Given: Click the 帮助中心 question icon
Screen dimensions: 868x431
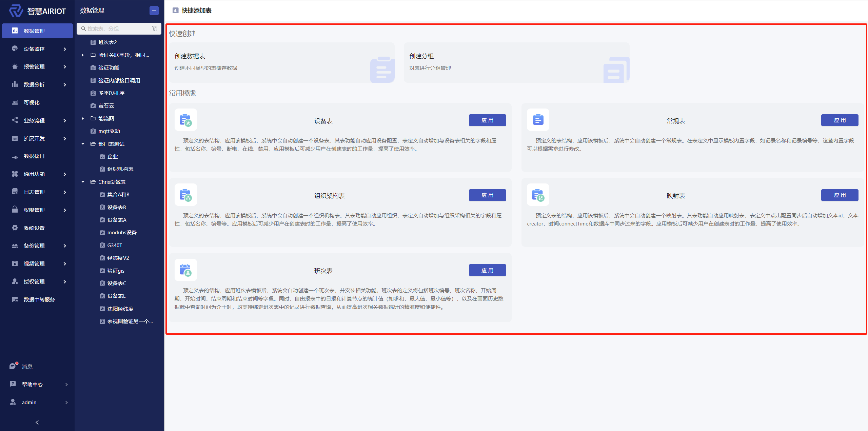Looking at the screenshot, I should pyautogui.click(x=13, y=384).
